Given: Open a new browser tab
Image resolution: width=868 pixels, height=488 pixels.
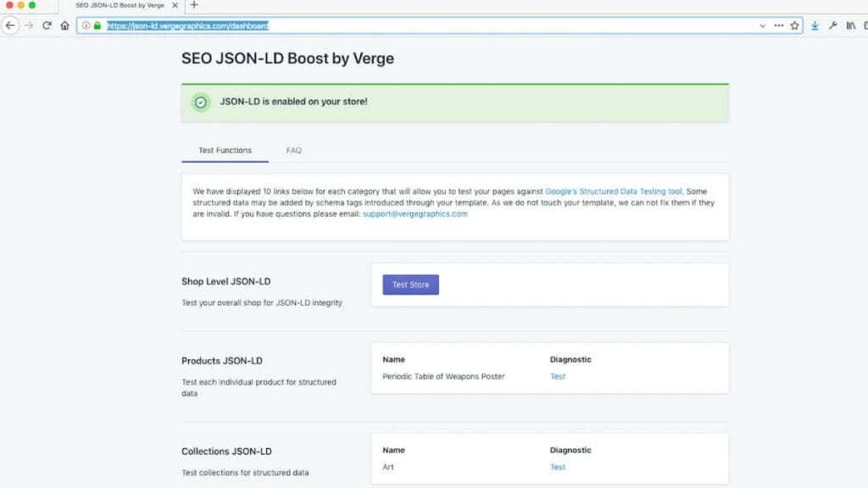Looking at the screenshot, I should tap(194, 5).
